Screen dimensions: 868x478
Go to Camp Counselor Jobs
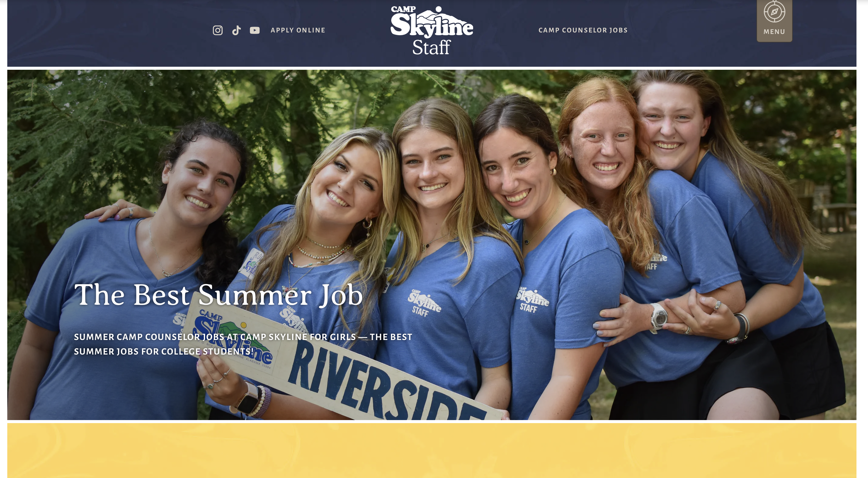[x=583, y=30]
